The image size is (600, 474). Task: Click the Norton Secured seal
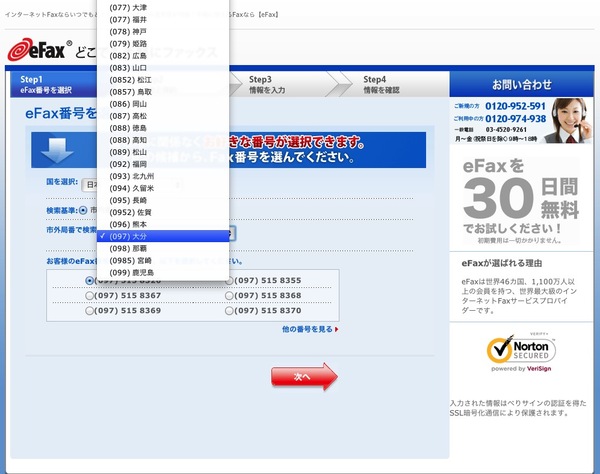pyautogui.click(x=521, y=349)
